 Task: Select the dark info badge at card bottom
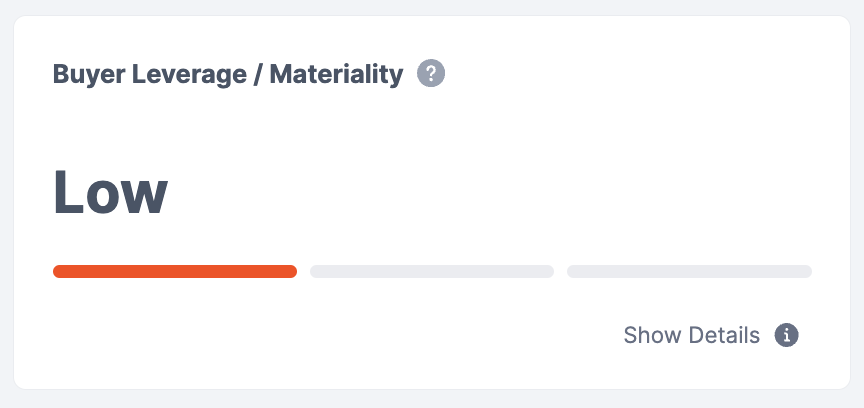[787, 335]
